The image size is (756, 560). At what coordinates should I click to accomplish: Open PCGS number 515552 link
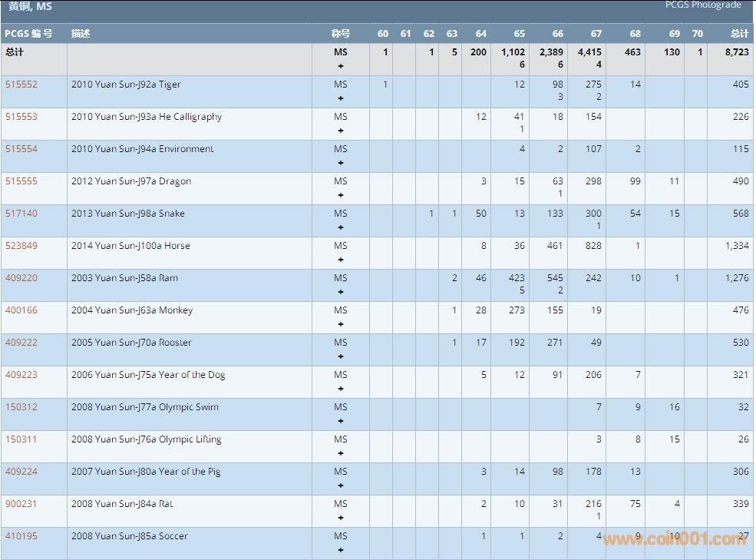(x=21, y=84)
